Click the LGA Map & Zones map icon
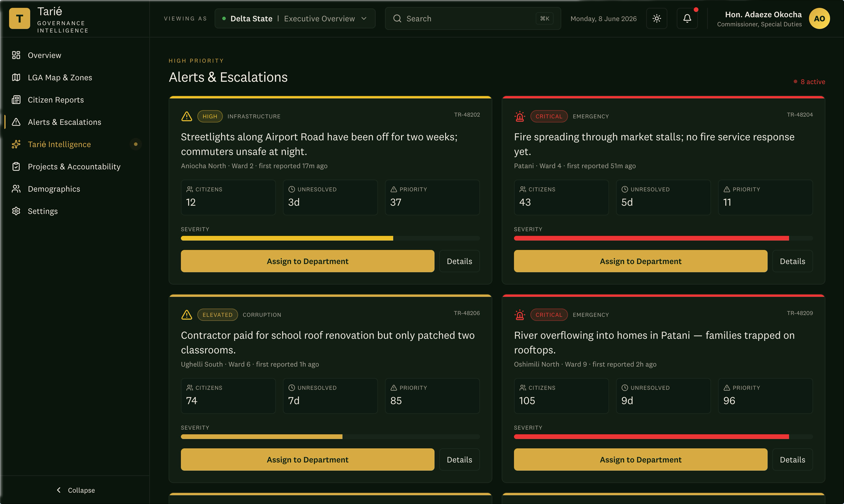This screenshot has width=844, height=504. click(16, 77)
